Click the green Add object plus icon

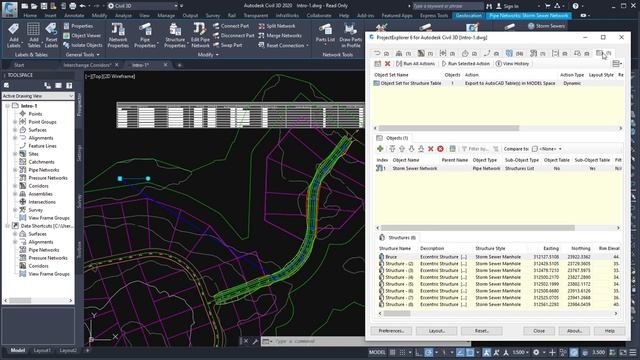tap(380, 149)
